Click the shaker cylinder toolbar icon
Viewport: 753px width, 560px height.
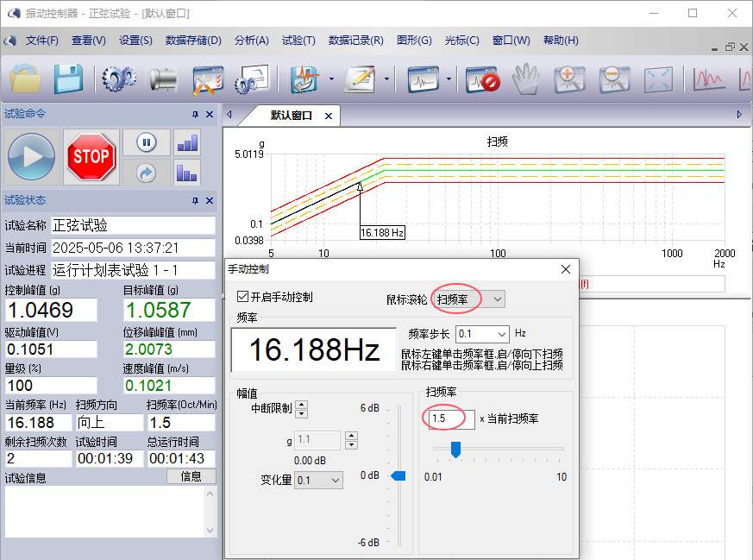[x=163, y=79]
